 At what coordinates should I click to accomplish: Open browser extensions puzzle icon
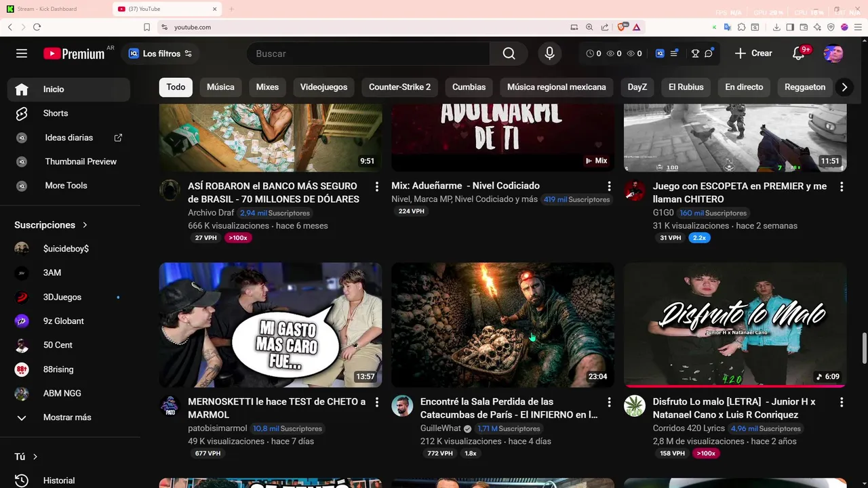pyautogui.click(x=741, y=27)
